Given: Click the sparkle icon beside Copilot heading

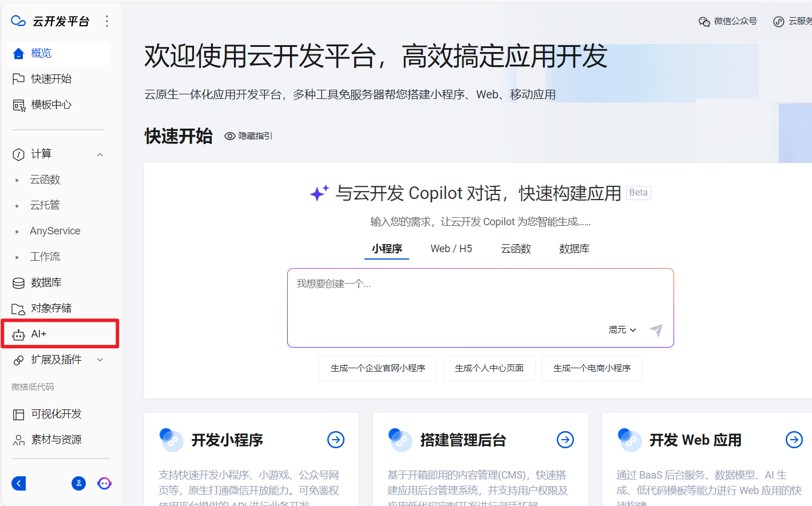Looking at the screenshot, I should pos(319,193).
